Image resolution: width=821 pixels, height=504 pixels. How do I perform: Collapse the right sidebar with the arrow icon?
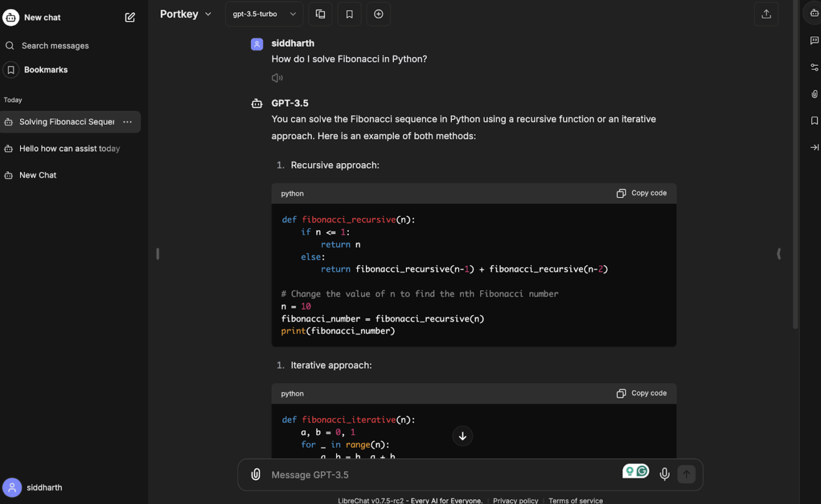tap(815, 147)
